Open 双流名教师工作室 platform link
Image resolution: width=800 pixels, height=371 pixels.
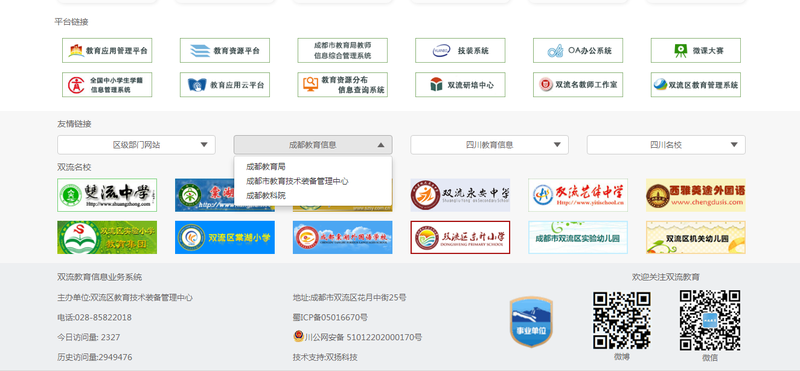[578, 85]
